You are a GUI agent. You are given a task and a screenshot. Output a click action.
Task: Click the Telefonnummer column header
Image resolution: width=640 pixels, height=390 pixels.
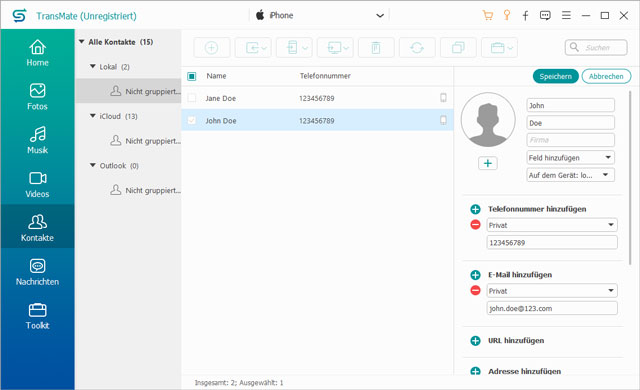[x=325, y=76]
